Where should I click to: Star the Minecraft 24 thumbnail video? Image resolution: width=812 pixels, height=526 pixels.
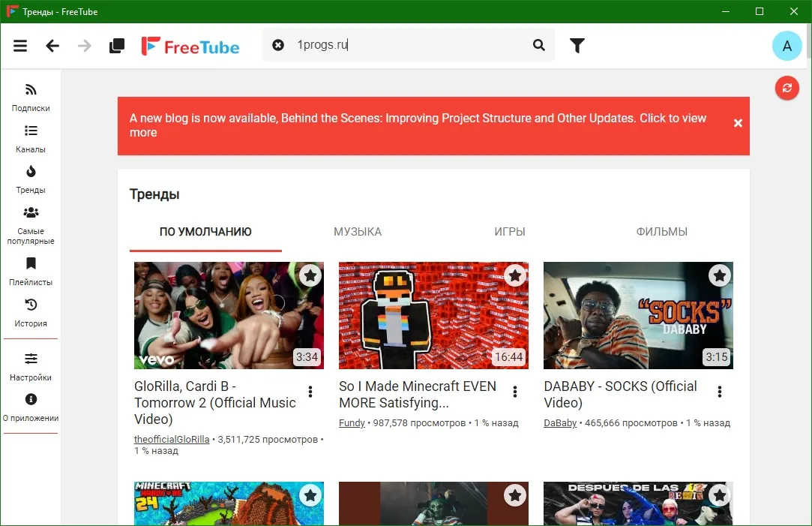coord(310,495)
